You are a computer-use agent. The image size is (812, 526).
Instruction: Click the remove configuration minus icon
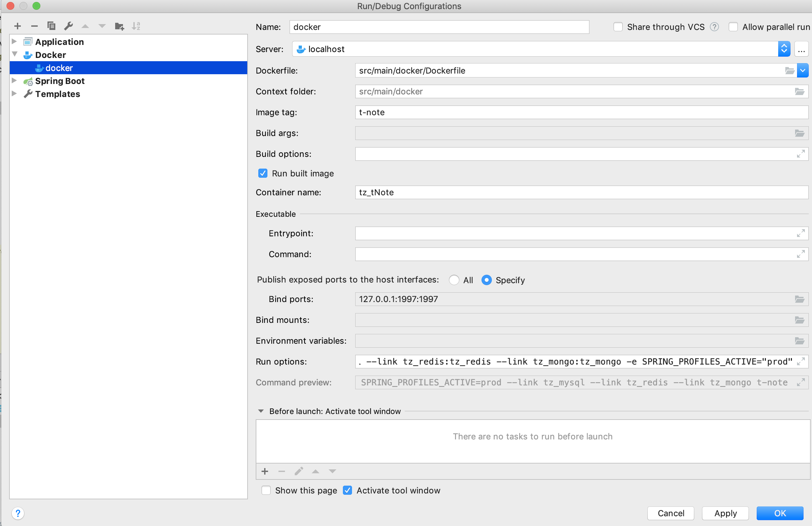pyautogui.click(x=34, y=26)
